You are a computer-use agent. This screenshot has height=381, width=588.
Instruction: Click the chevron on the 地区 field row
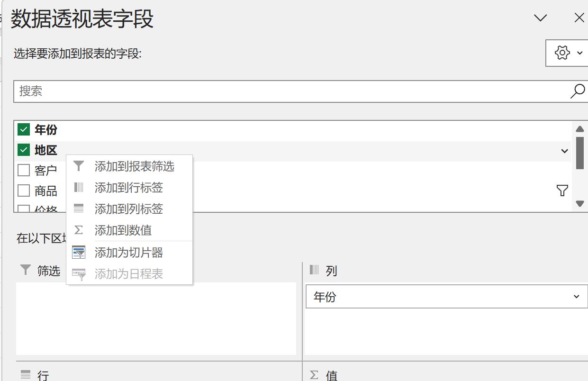click(564, 151)
